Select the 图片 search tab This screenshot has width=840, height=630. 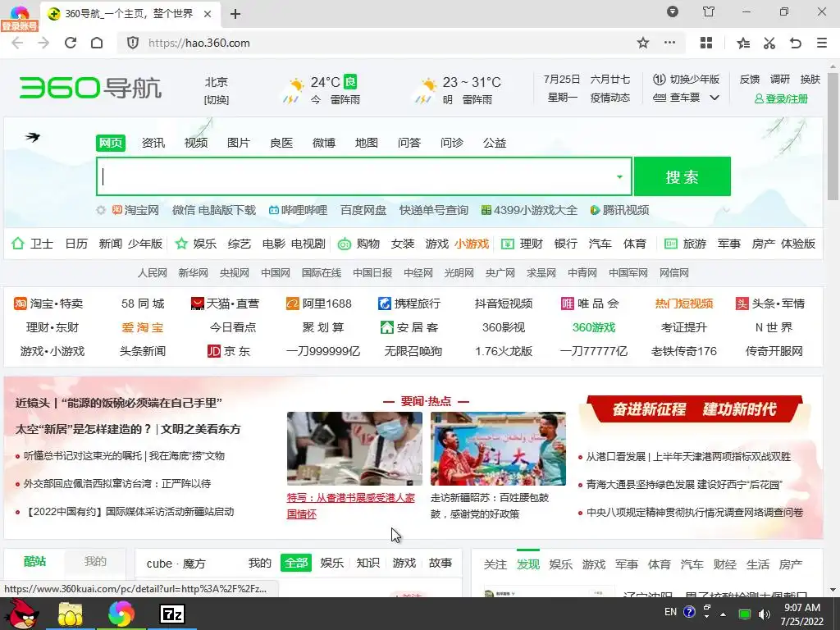tap(239, 143)
